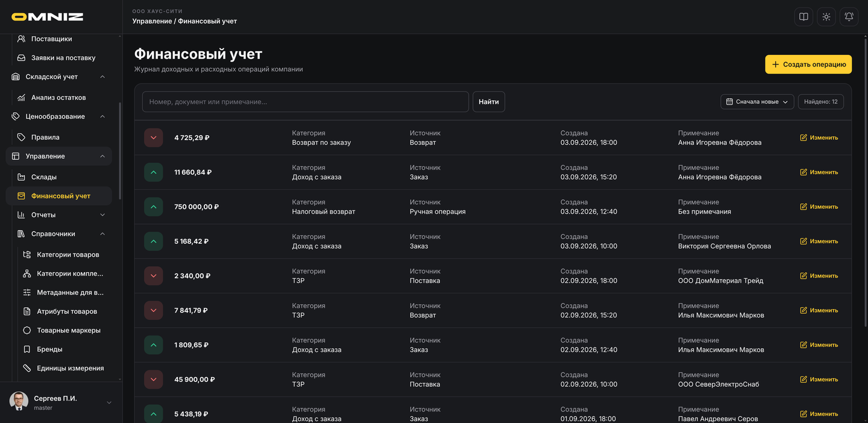Click the Атрибуты товаров document icon

(27, 311)
